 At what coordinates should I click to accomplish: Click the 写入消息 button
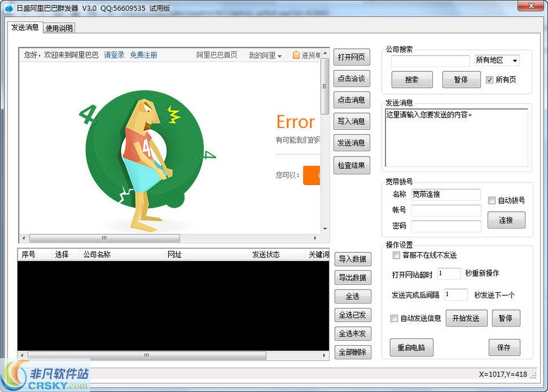pyautogui.click(x=351, y=121)
